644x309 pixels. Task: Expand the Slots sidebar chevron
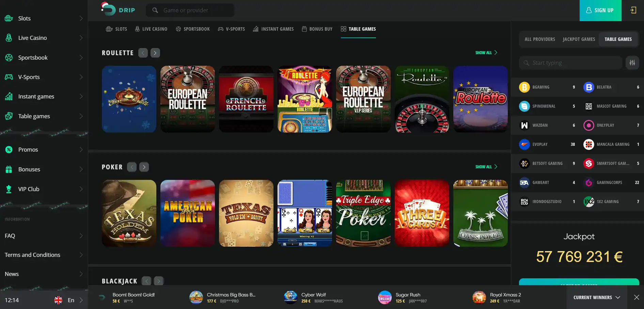81,18
